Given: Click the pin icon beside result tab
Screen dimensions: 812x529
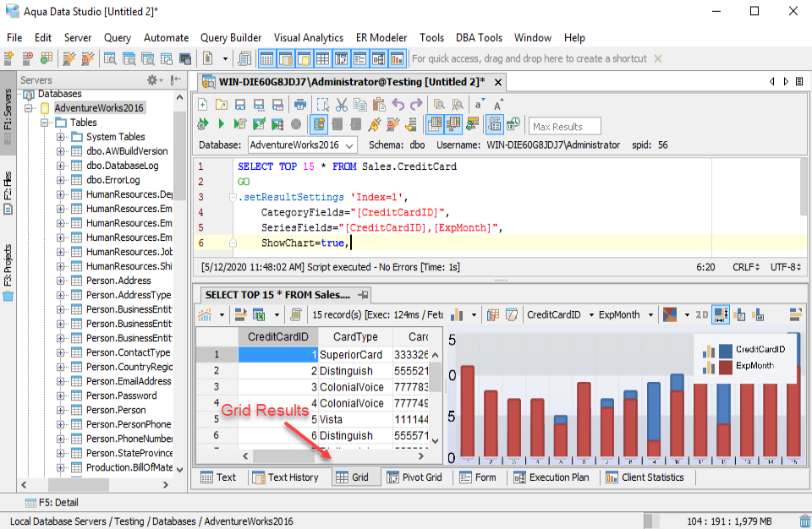Looking at the screenshot, I should tap(363, 295).
